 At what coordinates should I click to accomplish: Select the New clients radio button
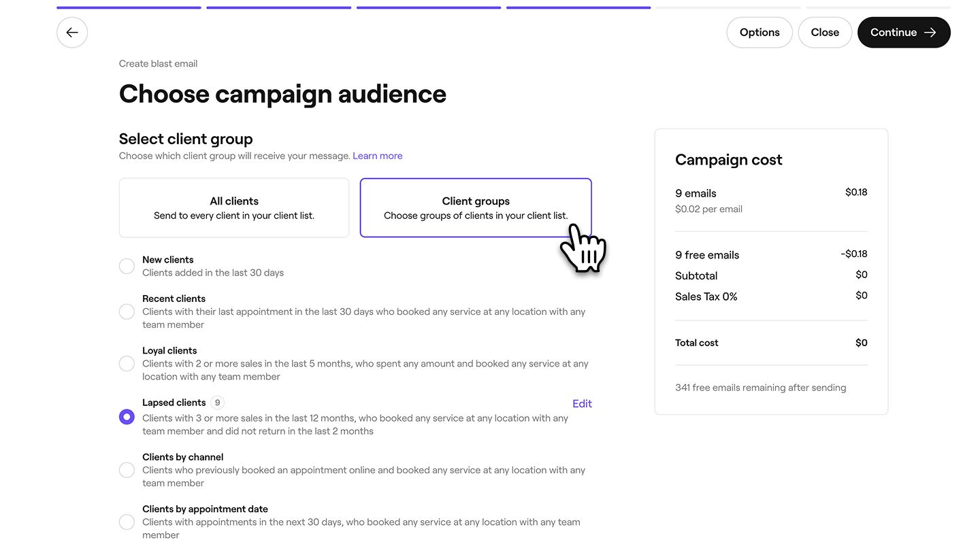point(127,266)
